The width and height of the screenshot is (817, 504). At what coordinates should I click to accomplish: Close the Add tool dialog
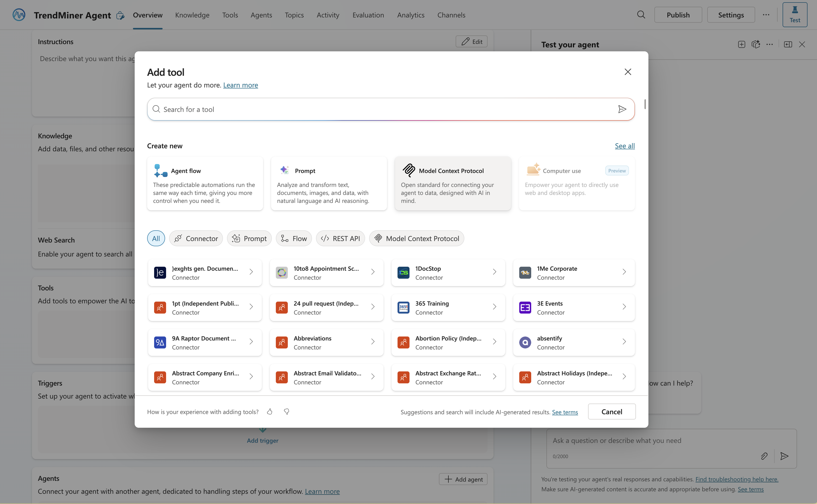pyautogui.click(x=628, y=72)
